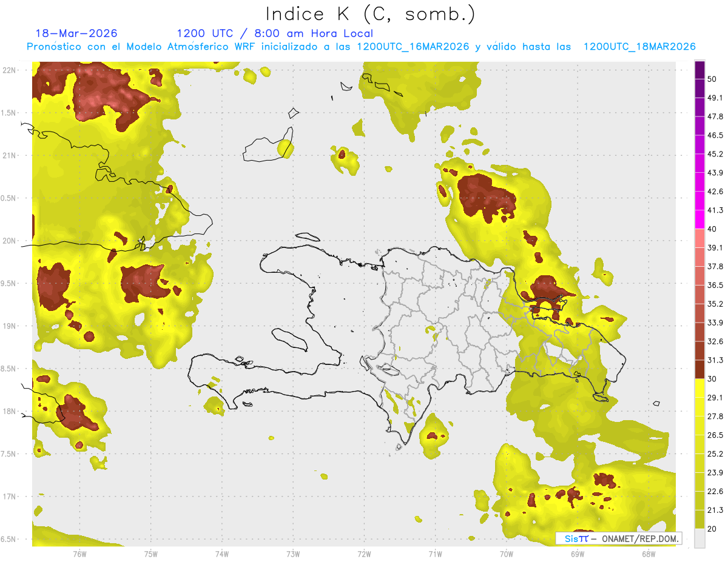Click the "18N" latitude label
The height and width of the screenshot is (562, 728).
tap(10, 411)
